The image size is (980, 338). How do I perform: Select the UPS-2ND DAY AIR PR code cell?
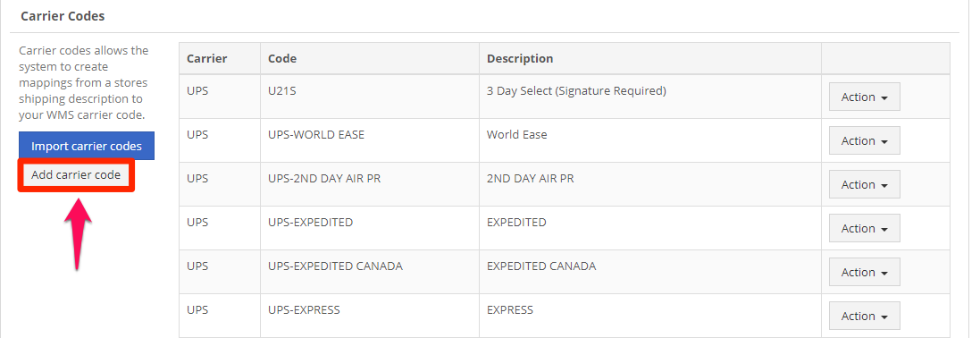click(x=370, y=184)
